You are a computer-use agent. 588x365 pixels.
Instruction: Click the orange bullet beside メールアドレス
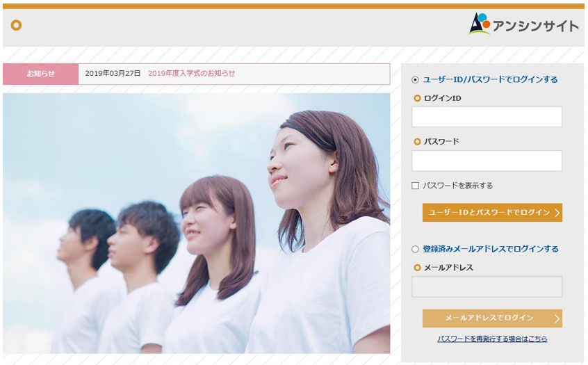pyautogui.click(x=417, y=268)
